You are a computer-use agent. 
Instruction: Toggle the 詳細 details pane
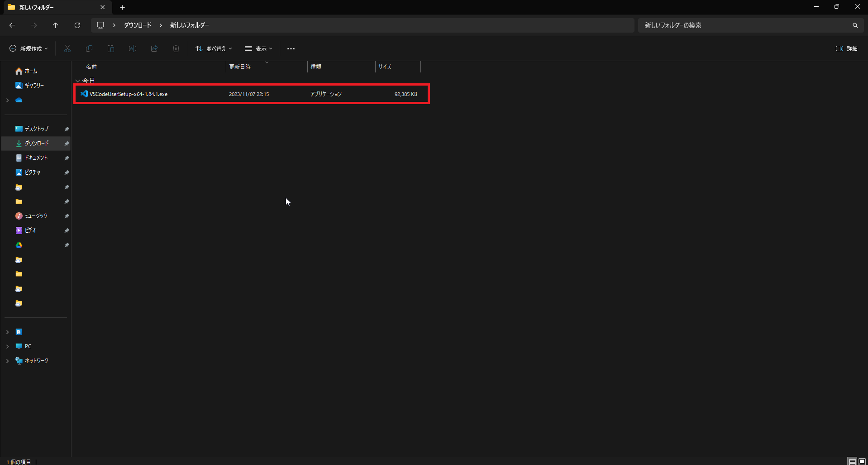click(x=846, y=48)
